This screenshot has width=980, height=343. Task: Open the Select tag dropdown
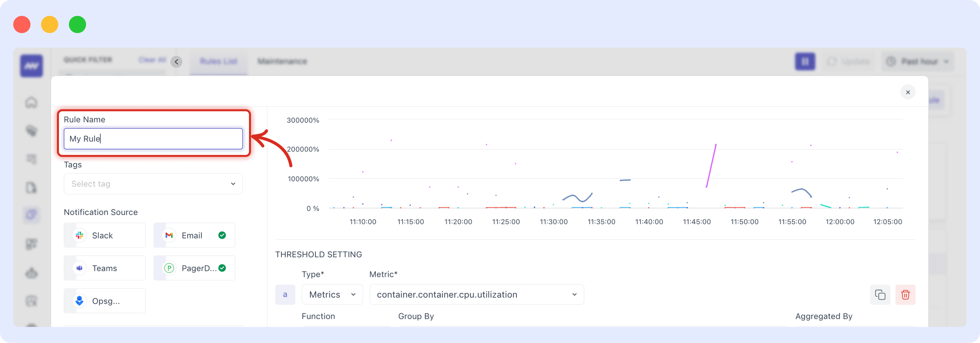coord(153,184)
